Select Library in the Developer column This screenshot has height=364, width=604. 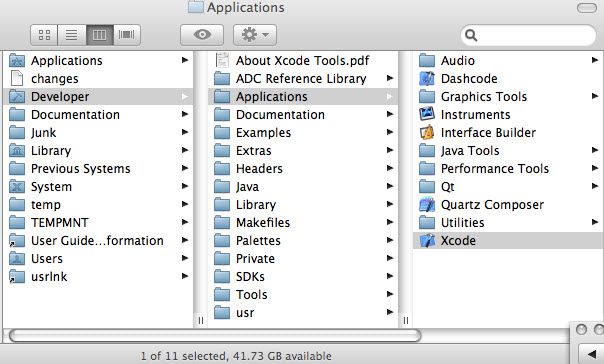pyautogui.click(x=303, y=205)
